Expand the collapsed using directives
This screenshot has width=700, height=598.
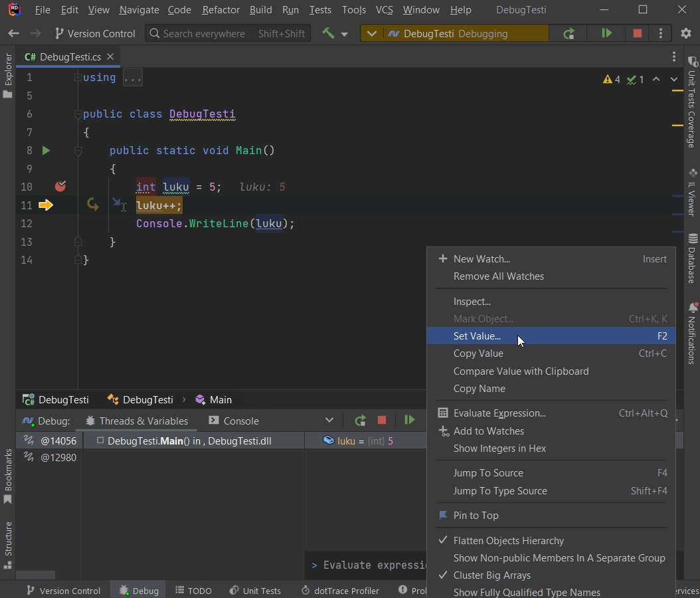[x=132, y=78]
